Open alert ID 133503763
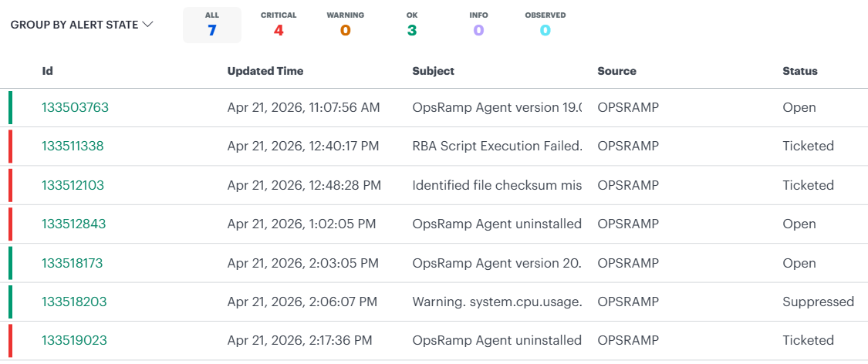The image size is (868, 364). pos(75,108)
